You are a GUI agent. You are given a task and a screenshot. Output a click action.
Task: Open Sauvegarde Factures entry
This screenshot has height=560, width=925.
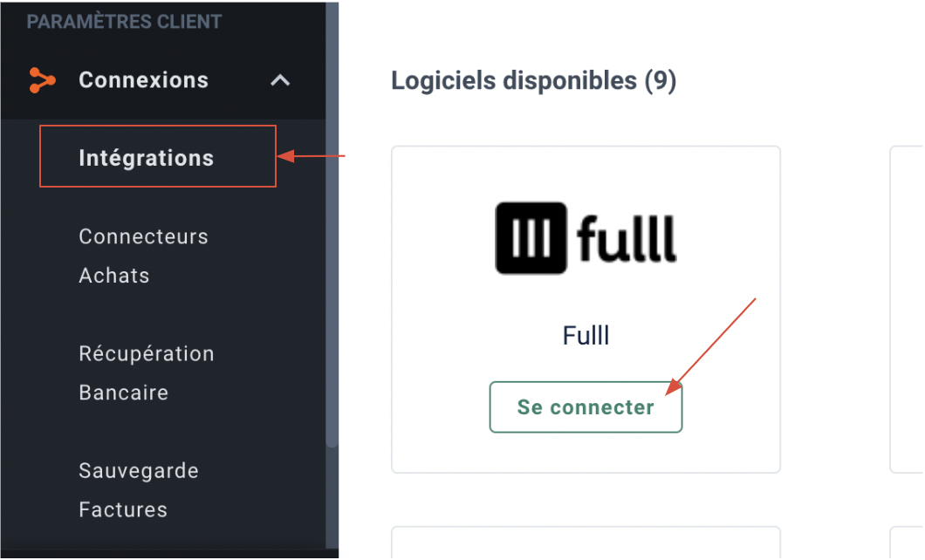139,490
